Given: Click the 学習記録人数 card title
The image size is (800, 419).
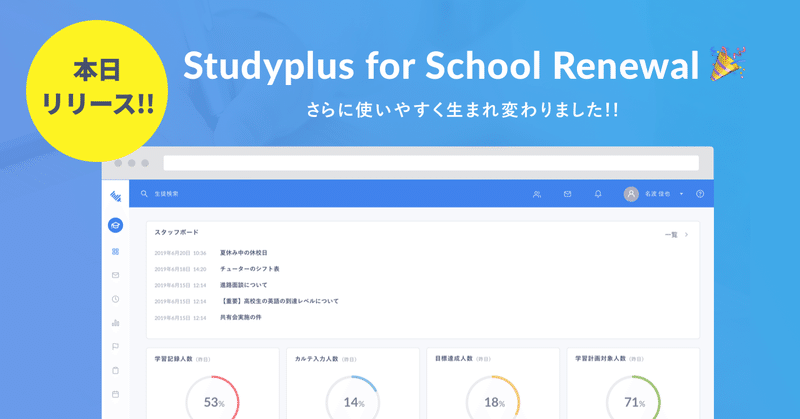Looking at the screenshot, I should coord(173,359).
